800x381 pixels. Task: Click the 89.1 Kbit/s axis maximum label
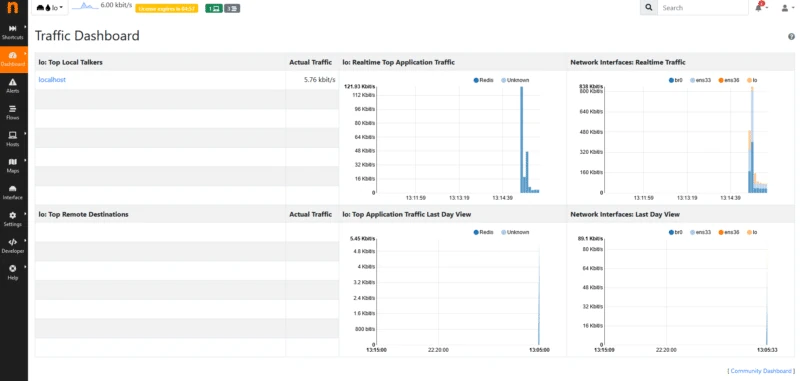591,238
